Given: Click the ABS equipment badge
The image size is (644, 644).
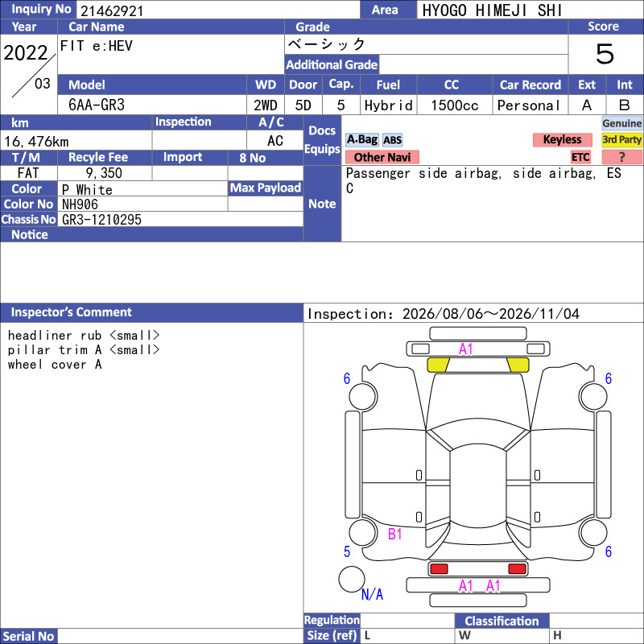Looking at the screenshot, I should (392, 140).
